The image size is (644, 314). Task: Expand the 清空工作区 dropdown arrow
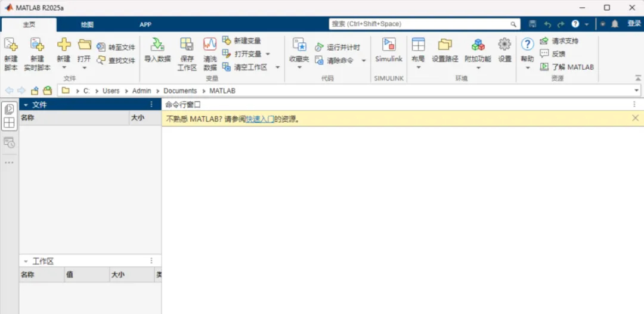click(278, 67)
